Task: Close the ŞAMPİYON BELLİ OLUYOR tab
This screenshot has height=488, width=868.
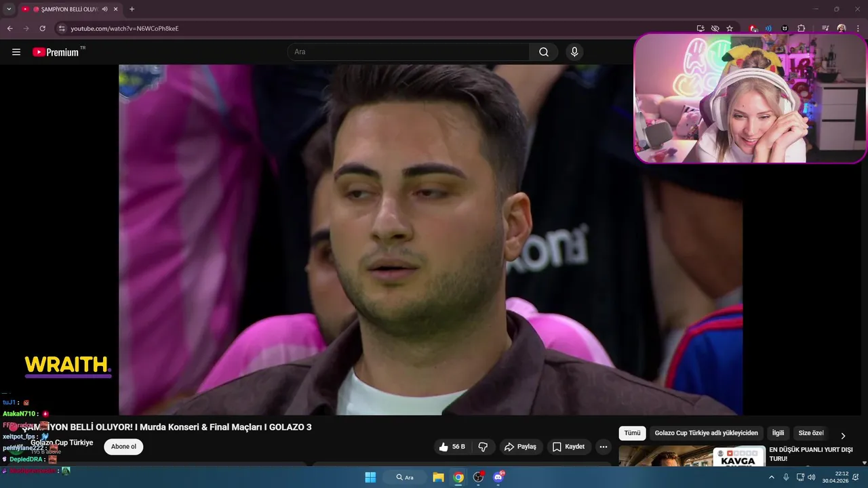Action: click(x=115, y=9)
